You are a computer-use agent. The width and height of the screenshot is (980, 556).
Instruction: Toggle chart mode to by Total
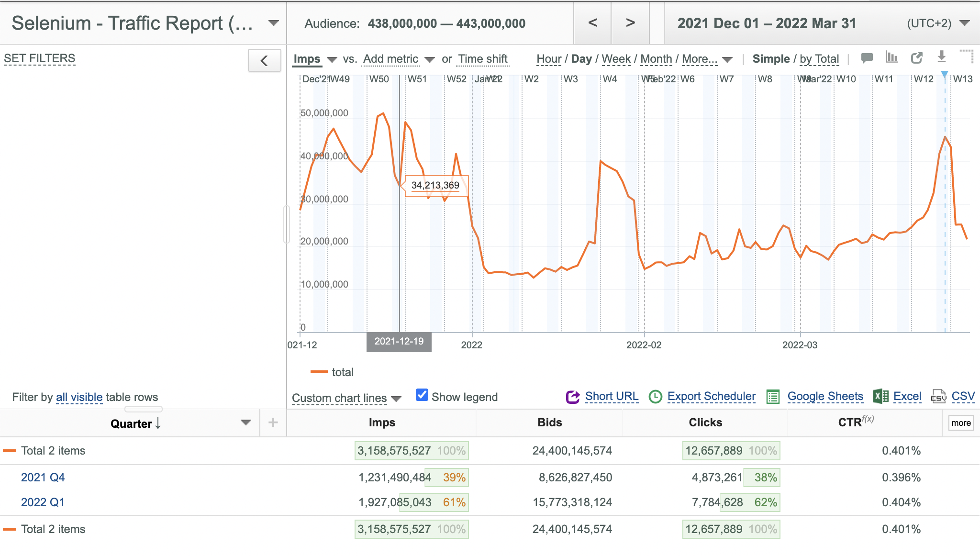pyautogui.click(x=819, y=59)
